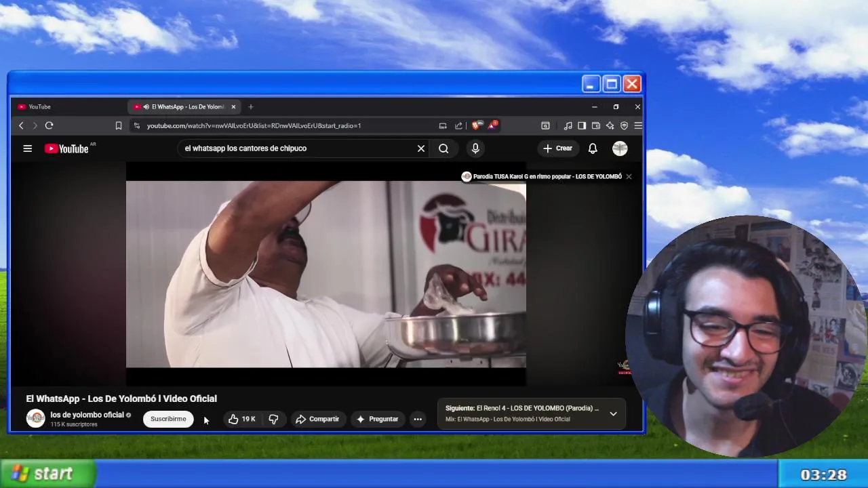Open YouTube notifications bell
Image resolution: width=868 pixels, height=488 pixels.
click(x=593, y=148)
